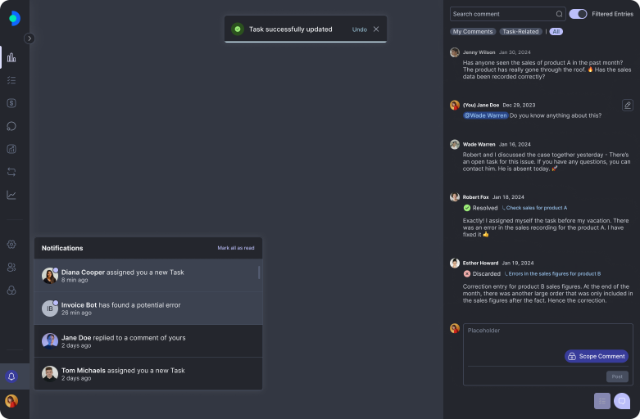This screenshot has width=640, height=419.
Task: Click the edit pencil on Jane Doe's comment
Action: (627, 104)
